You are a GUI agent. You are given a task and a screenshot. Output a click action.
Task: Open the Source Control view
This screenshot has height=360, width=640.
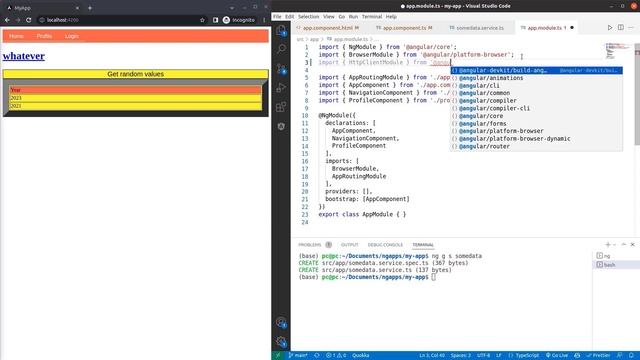[281, 69]
